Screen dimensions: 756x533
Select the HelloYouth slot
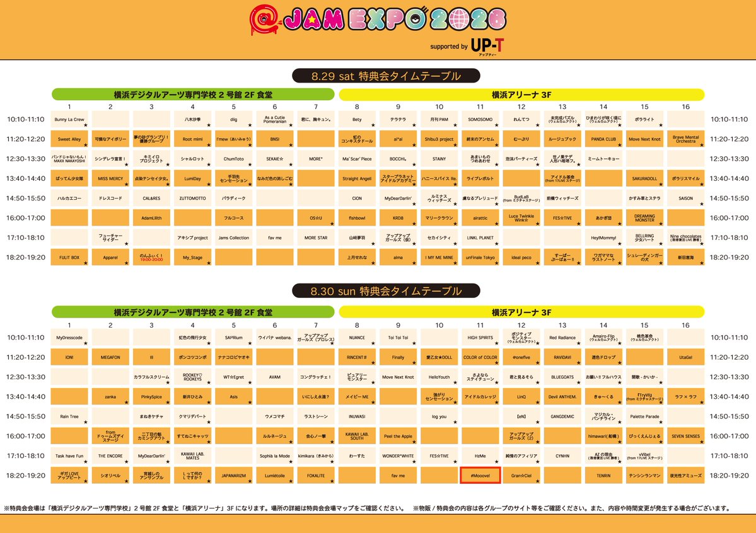(439, 377)
